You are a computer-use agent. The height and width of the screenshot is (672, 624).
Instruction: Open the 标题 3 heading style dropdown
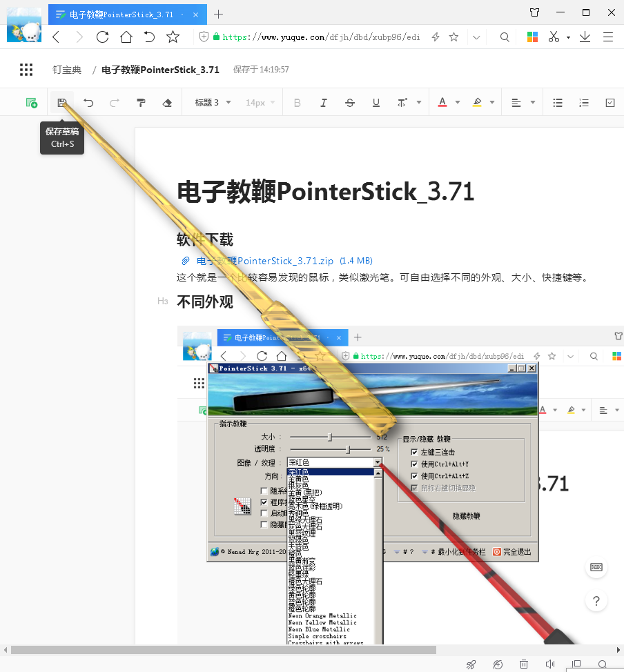(x=213, y=102)
